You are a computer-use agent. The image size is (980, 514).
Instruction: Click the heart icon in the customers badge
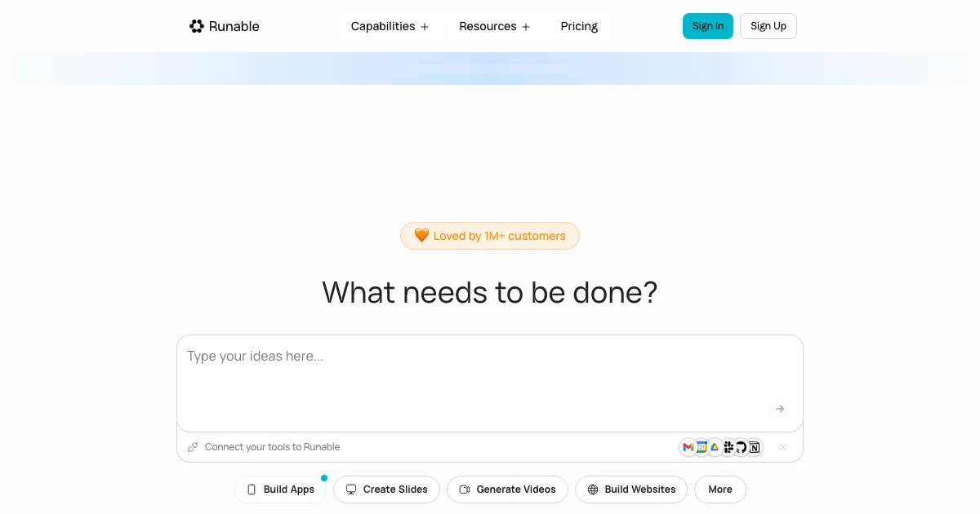pos(421,236)
